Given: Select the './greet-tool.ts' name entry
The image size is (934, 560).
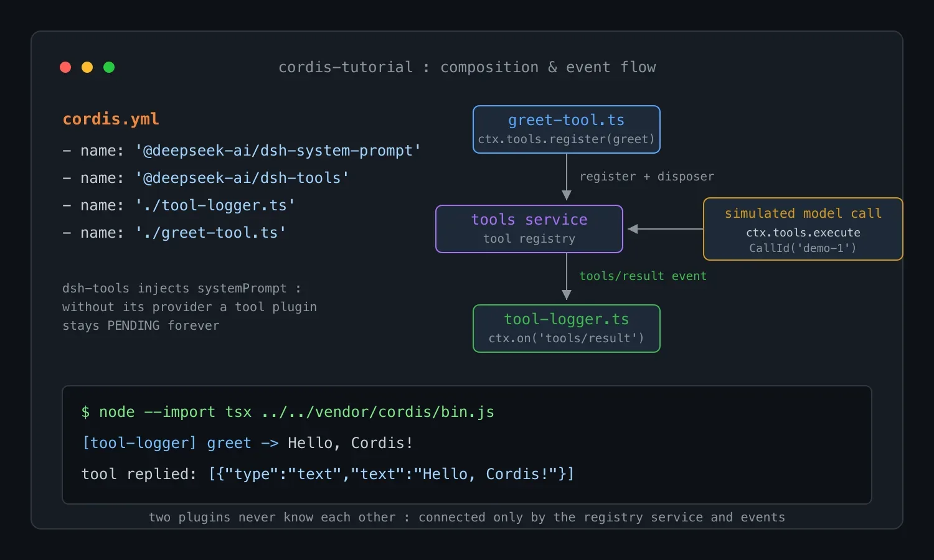Looking at the screenshot, I should (x=174, y=233).
